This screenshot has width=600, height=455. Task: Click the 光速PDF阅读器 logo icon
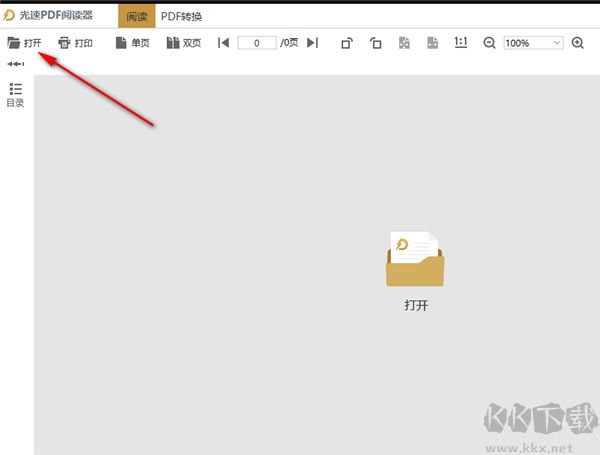pos(9,16)
